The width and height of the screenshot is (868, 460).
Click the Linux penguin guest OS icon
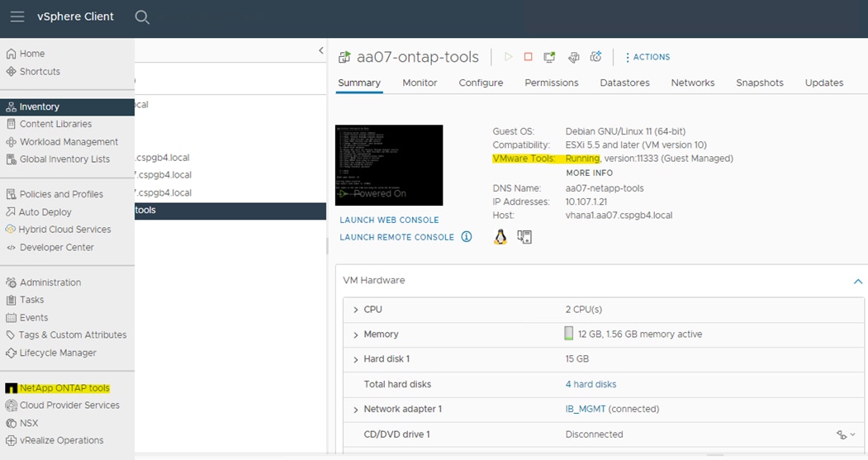pos(500,237)
